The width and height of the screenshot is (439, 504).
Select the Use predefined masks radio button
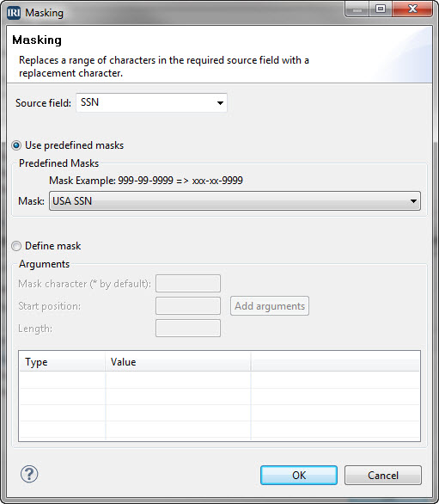point(16,145)
